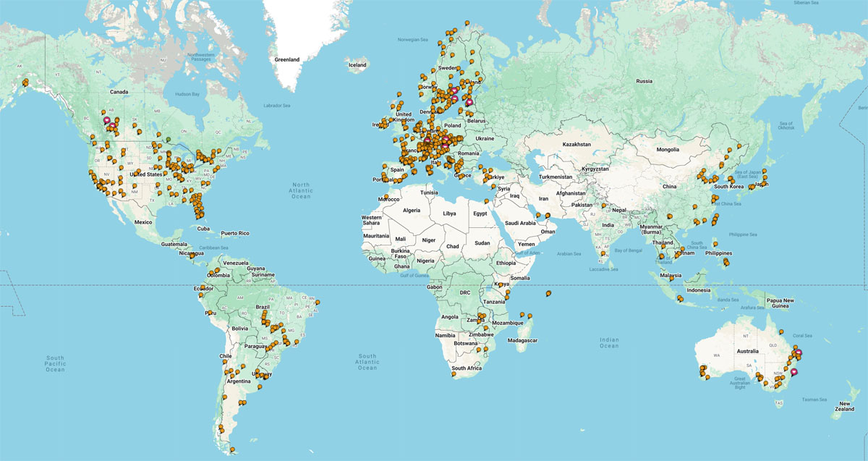Click the pink heart marker near Brisbane
868x461 pixels.
coord(799,353)
